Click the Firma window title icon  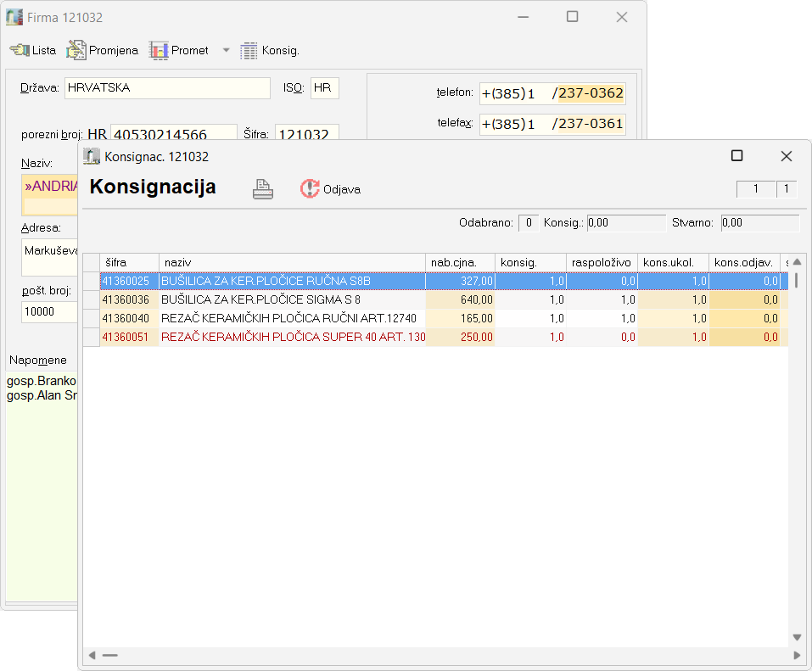(14, 17)
